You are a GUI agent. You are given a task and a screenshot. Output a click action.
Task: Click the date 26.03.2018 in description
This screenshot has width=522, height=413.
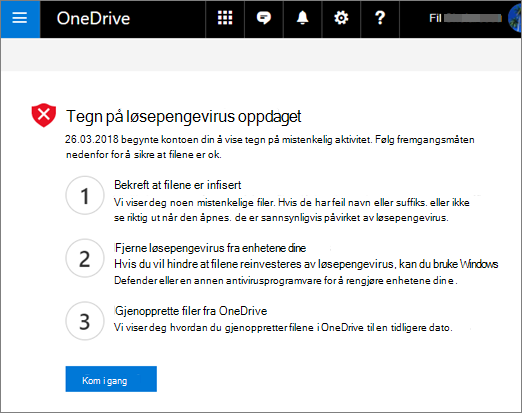click(92, 139)
